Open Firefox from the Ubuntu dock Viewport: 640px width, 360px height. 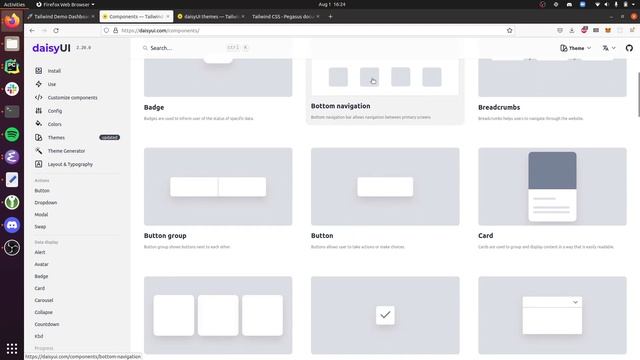pyautogui.click(x=12, y=21)
